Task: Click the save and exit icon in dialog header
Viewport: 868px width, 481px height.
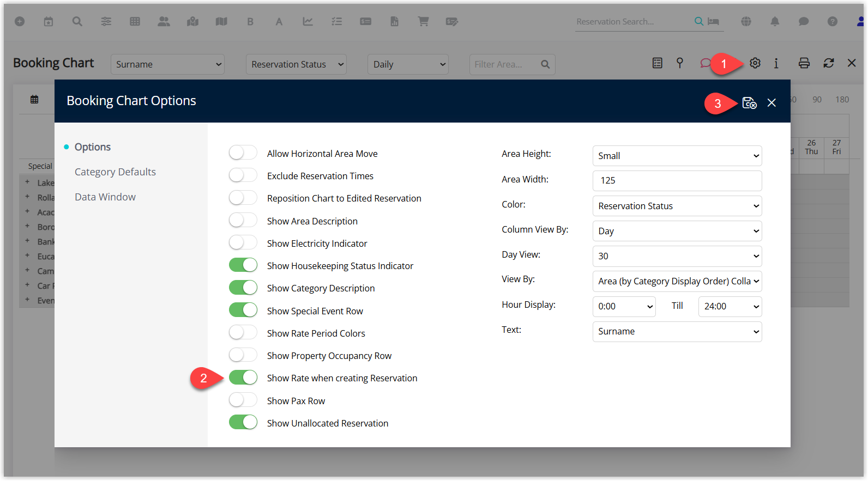Action: pyautogui.click(x=750, y=103)
